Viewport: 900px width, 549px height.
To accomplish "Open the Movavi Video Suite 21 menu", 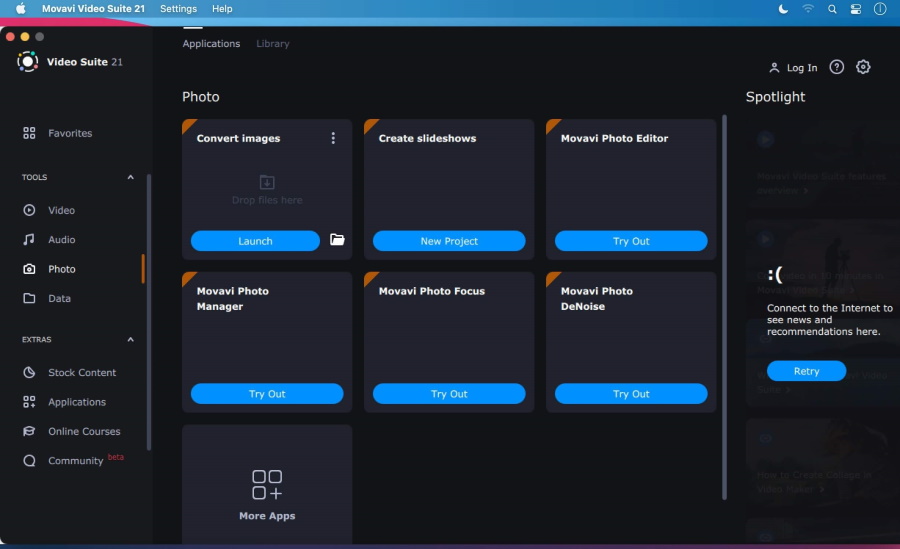I will click(93, 9).
